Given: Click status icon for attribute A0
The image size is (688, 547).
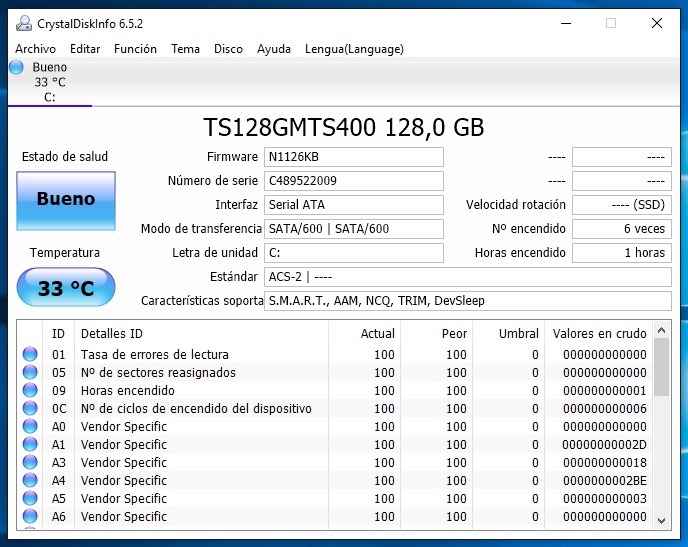Looking at the screenshot, I should [30, 426].
